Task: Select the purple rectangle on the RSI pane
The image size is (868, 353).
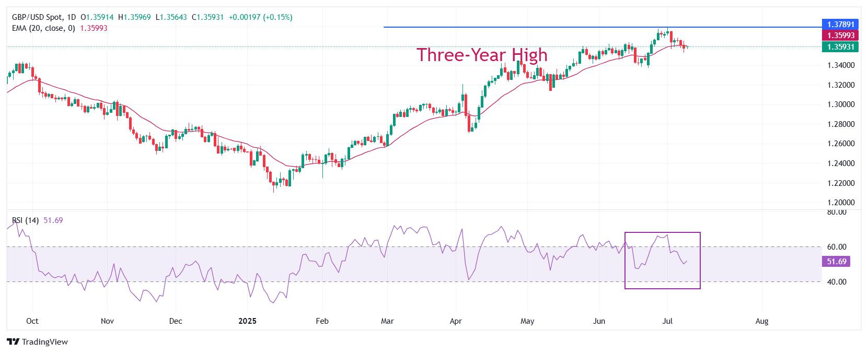Action: tap(663, 261)
